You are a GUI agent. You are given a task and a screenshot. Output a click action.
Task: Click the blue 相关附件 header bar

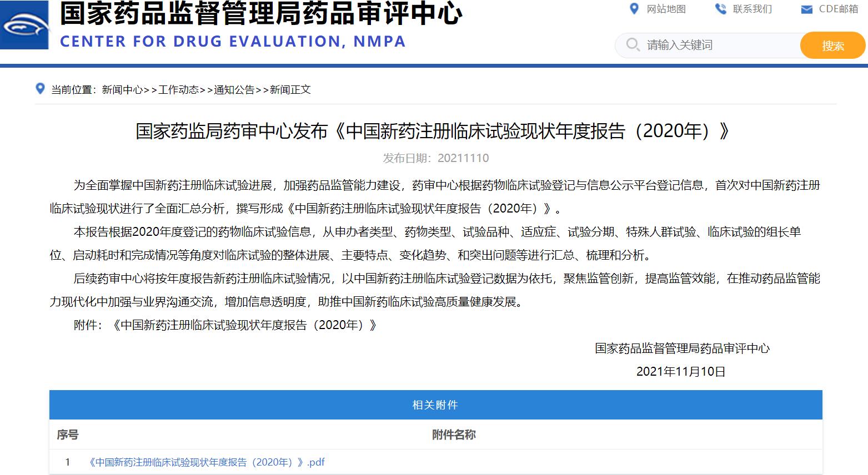point(435,405)
